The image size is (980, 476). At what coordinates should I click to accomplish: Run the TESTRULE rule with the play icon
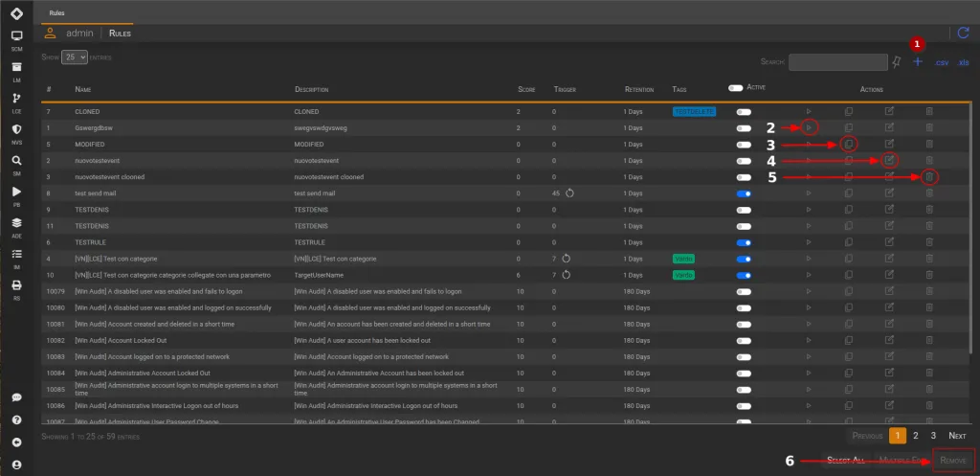[x=809, y=242]
